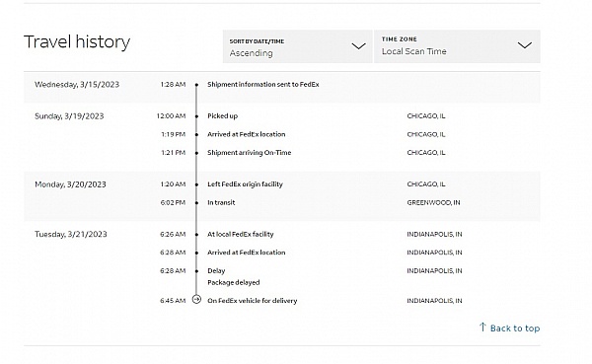Click INDIANAPOLIS, IN beside On FedEx vehicle

(434, 301)
